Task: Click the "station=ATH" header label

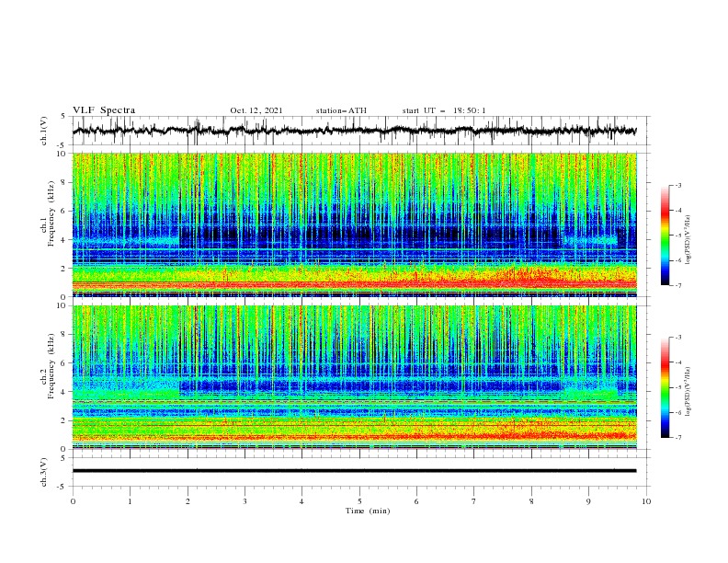Action: coord(341,110)
